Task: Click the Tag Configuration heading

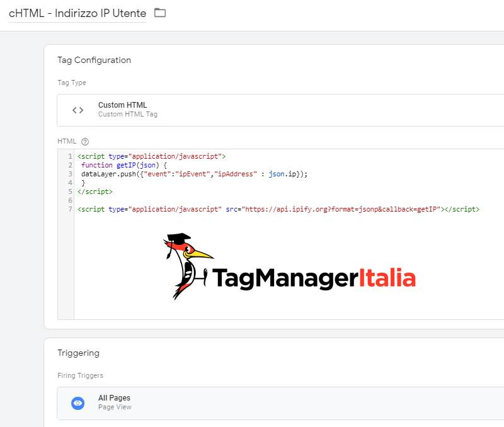Action: pyautogui.click(x=94, y=60)
